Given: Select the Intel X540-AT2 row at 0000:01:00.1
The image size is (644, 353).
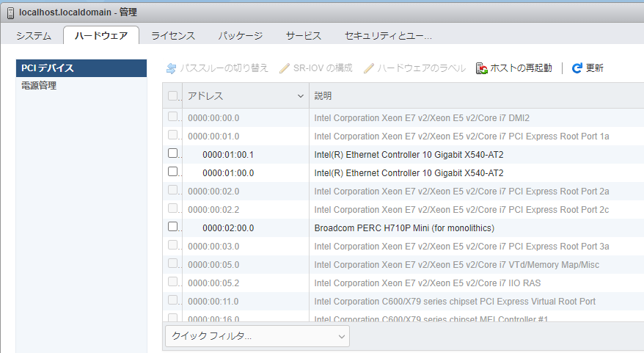Looking at the screenshot, I should [x=409, y=154].
